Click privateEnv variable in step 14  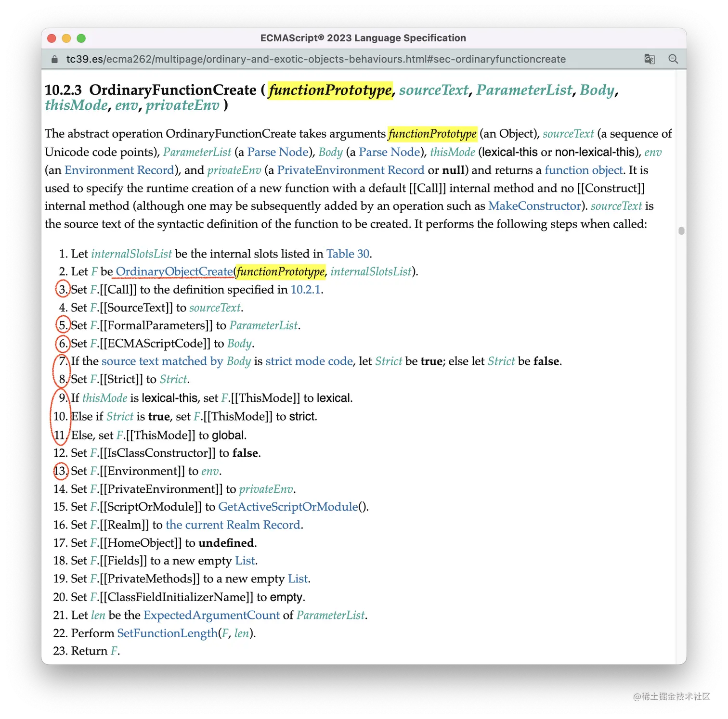click(266, 489)
